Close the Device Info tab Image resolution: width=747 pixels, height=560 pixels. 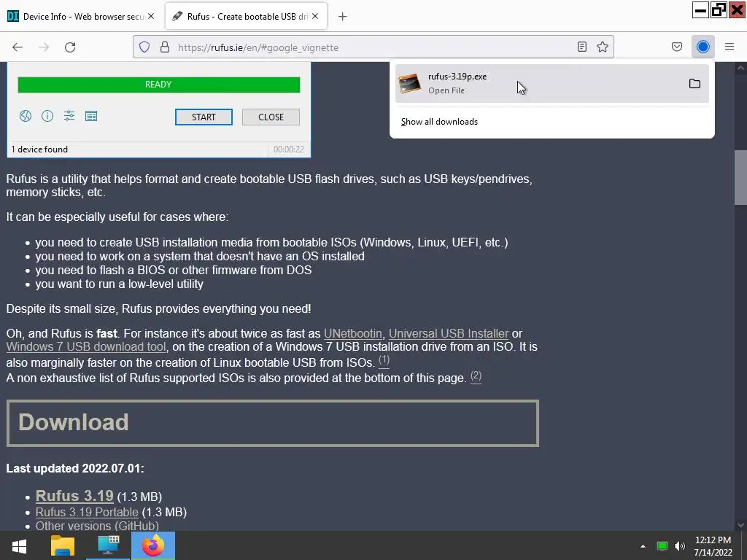[150, 16]
